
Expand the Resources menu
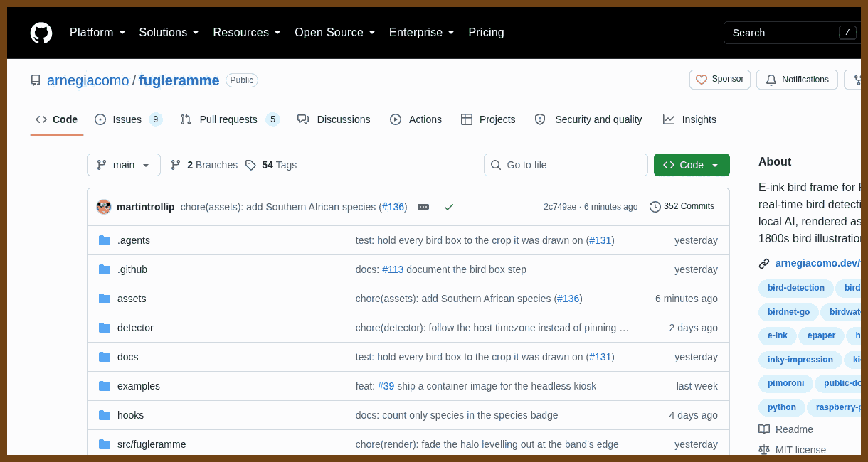(x=247, y=33)
